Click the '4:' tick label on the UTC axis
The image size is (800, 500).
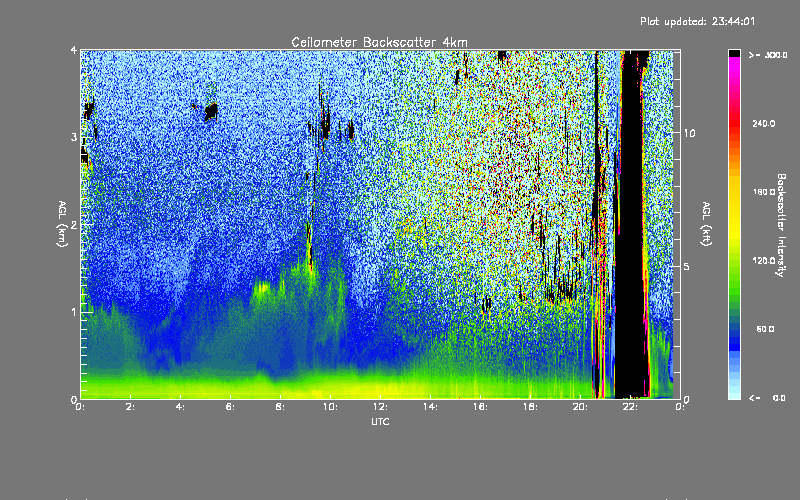[181, 407]
